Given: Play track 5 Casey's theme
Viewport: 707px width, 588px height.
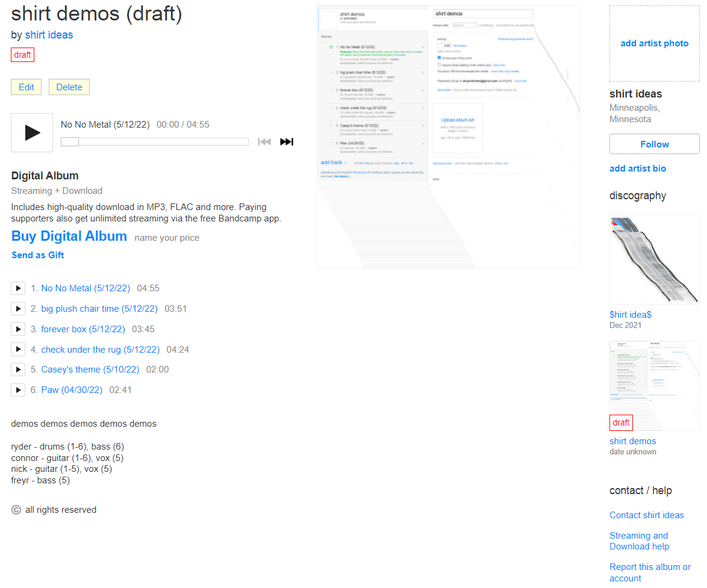Looking at the screenshot, I should tap(18, 370).
